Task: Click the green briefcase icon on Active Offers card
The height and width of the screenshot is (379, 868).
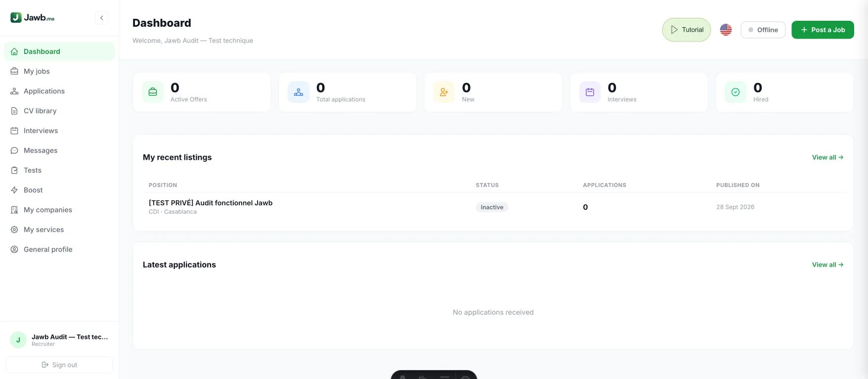Action: point(153,92)
